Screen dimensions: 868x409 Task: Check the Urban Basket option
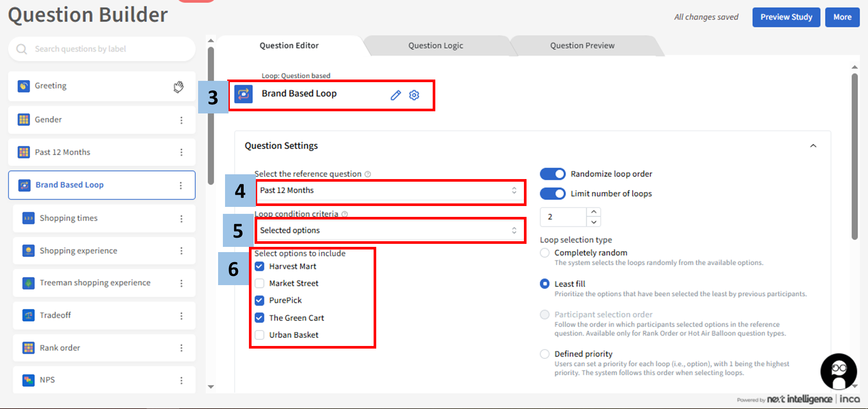click(259, 335)
